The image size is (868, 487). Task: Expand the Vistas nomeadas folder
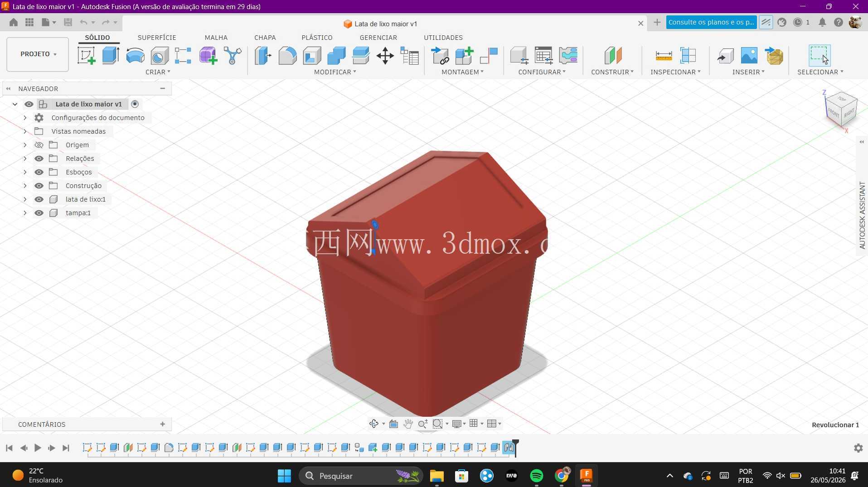[x=25, y=131]
